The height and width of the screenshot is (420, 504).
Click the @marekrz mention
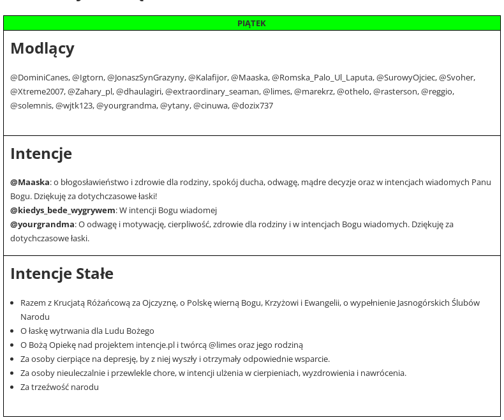click(x=314, y=91)
